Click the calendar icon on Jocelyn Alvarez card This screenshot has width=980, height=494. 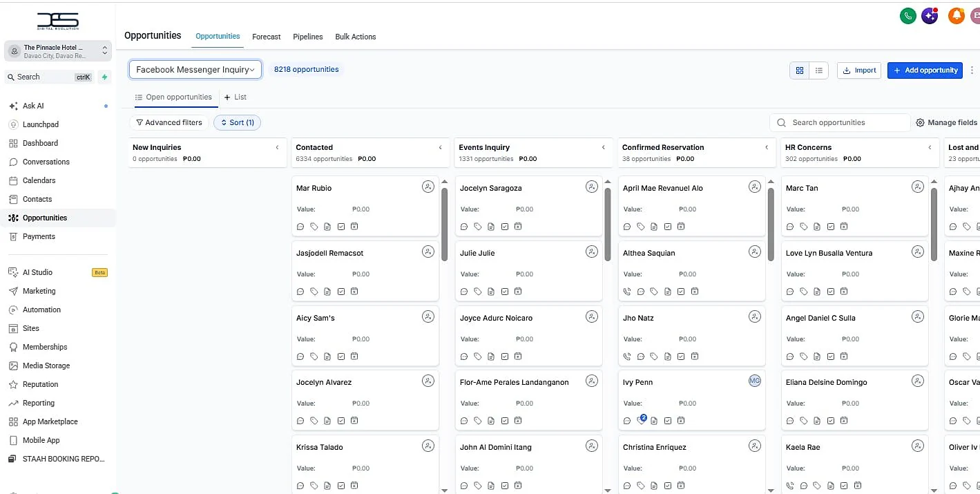[354, 421]
